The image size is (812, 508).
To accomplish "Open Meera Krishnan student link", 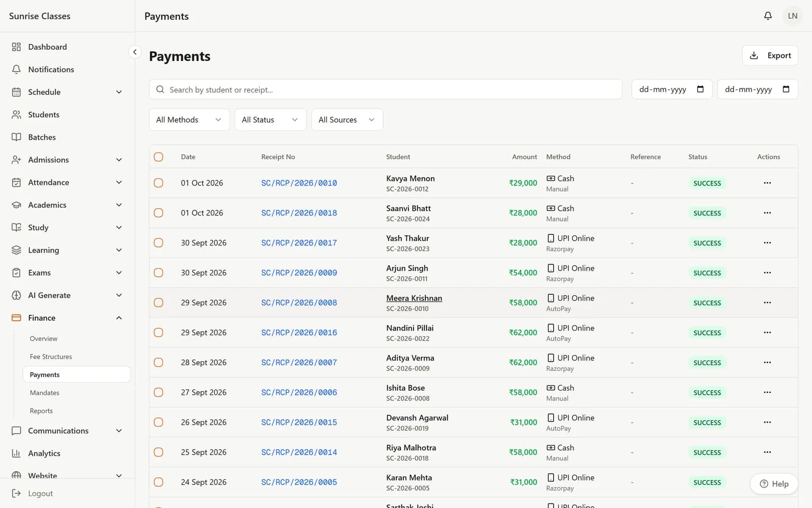I will coord(414,298).
